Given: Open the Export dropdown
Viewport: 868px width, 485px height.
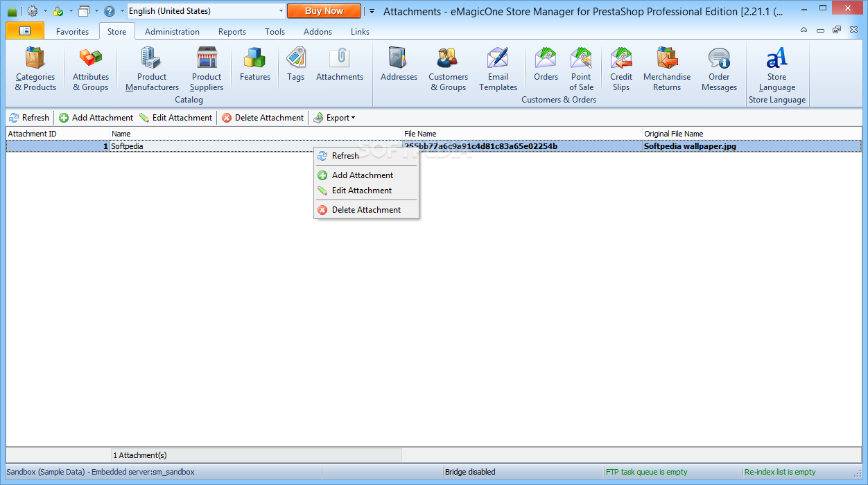Looking at the screenshot, I should coord(334,118).
